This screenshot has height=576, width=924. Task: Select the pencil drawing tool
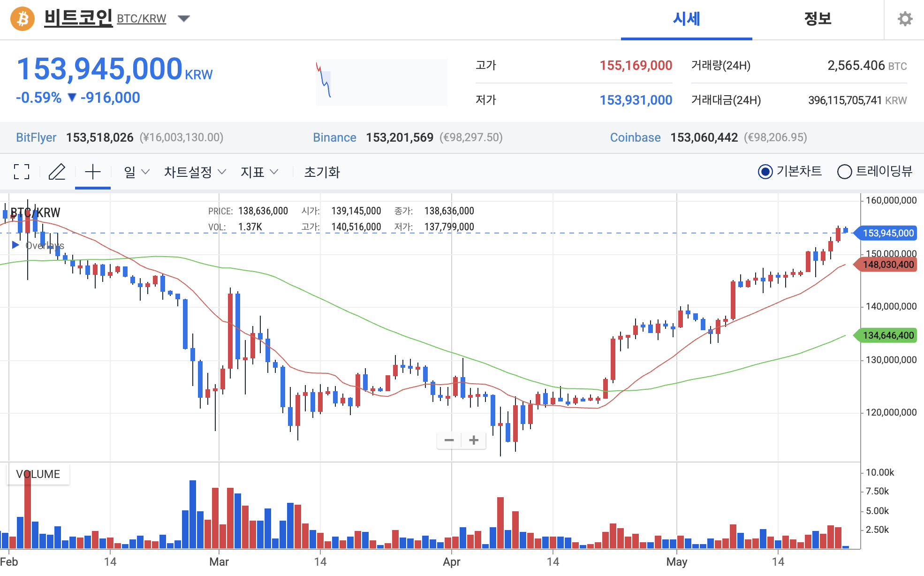point(57,172)
